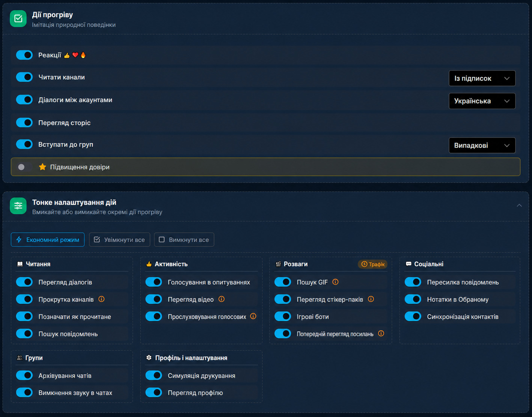
Task: Toggle the Реакції switch
Action: 24,55
